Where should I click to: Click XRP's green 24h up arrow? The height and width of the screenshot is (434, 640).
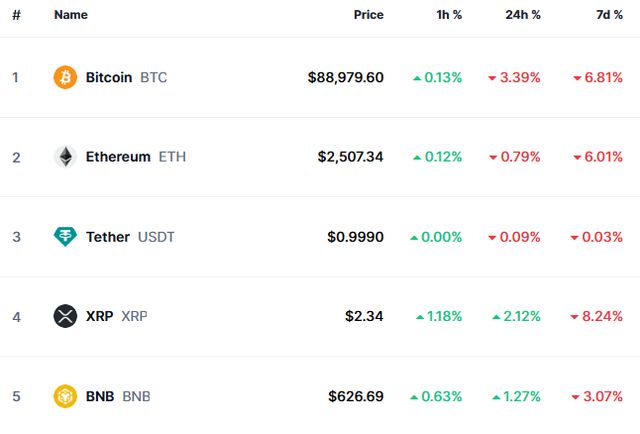tap(496, 317)
